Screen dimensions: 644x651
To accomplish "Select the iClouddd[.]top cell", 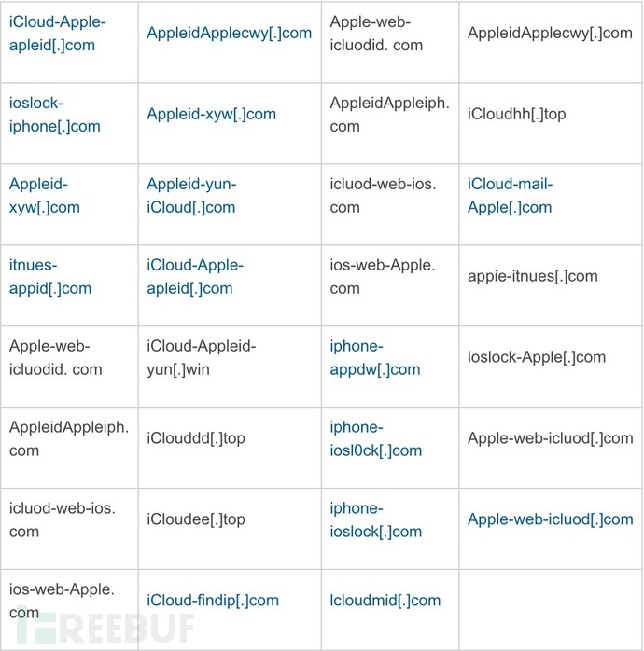I will point(196,438).
